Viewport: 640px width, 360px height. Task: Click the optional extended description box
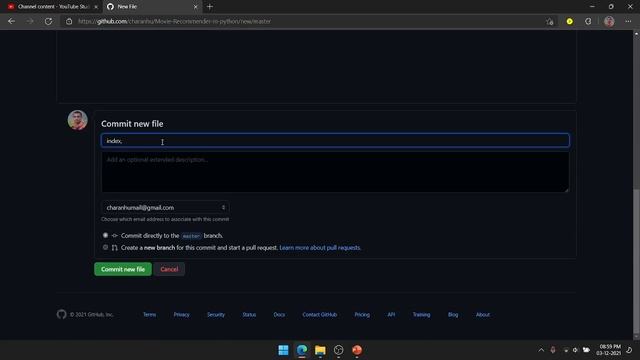(x=335, y=172)
